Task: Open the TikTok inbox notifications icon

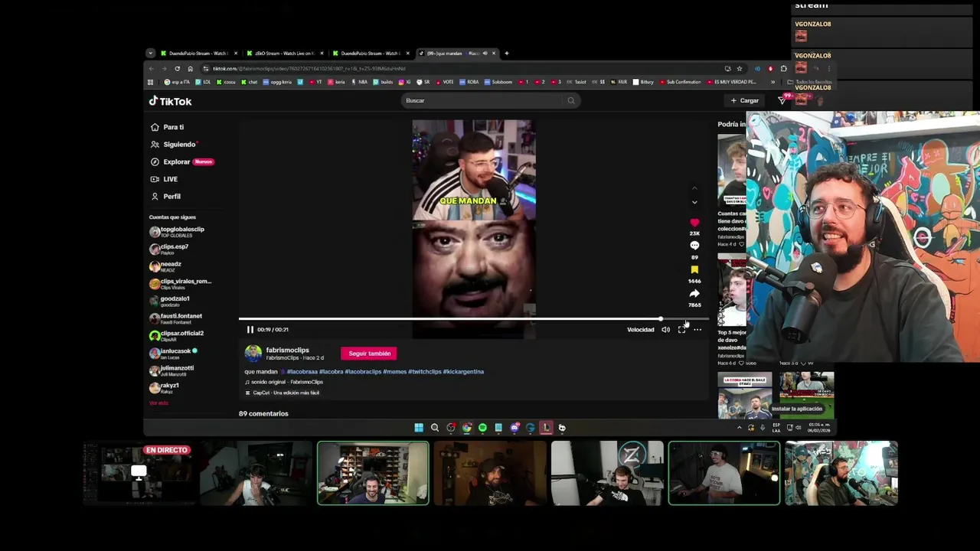Action: click(x=782, y=100)
